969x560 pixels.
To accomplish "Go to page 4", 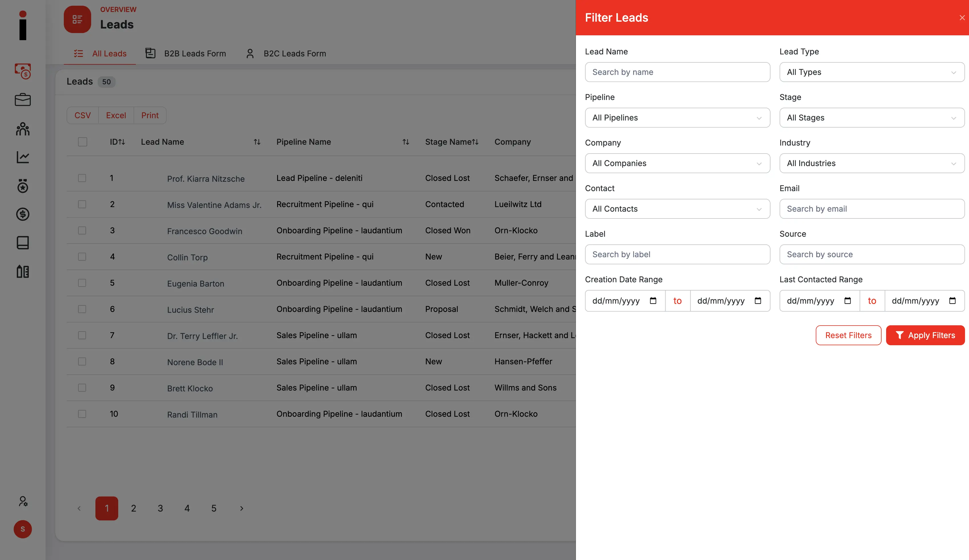I will click(187, 508).
